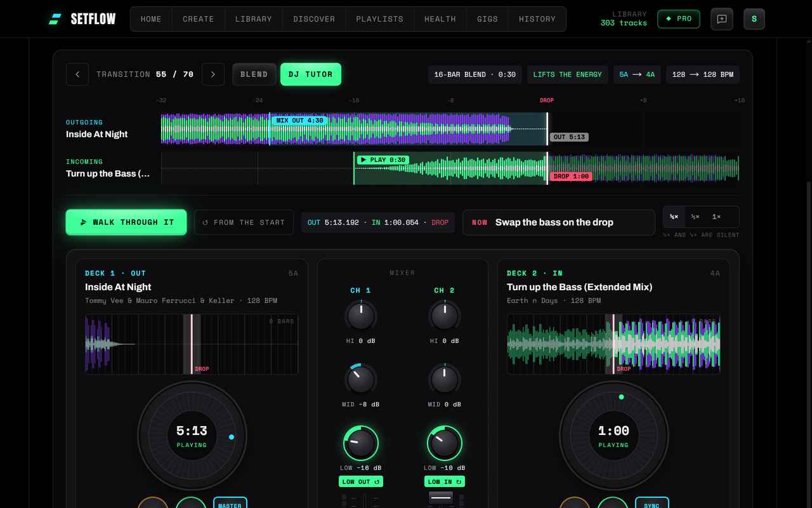This screenshot has height=508, width=812.
Task: Click CH 1 HI knob
Action: pos(361,316)
